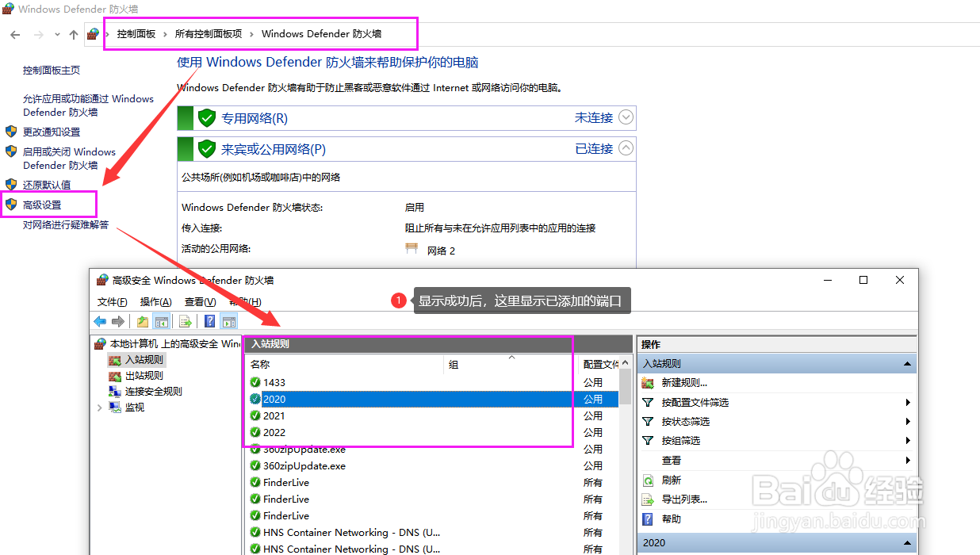The image size is (980, 555).
Task: Click 所有控制面板项 in the breadcrumb path
Action: point(209,34)
